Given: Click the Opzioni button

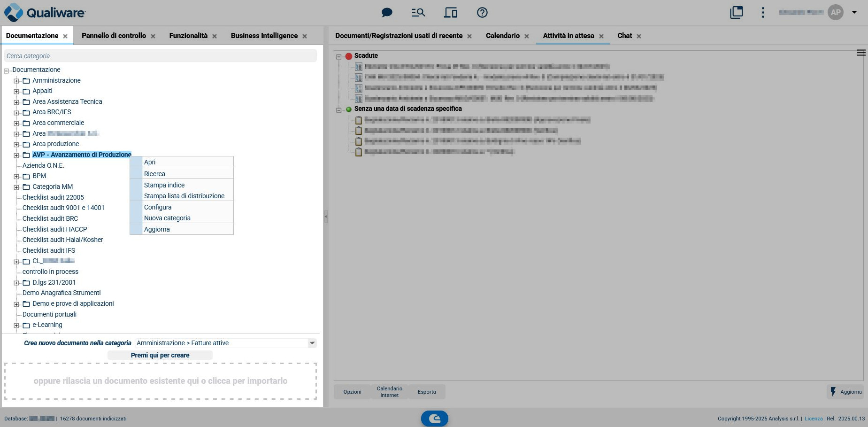Looking at the screenshot, I should (352, 392).
